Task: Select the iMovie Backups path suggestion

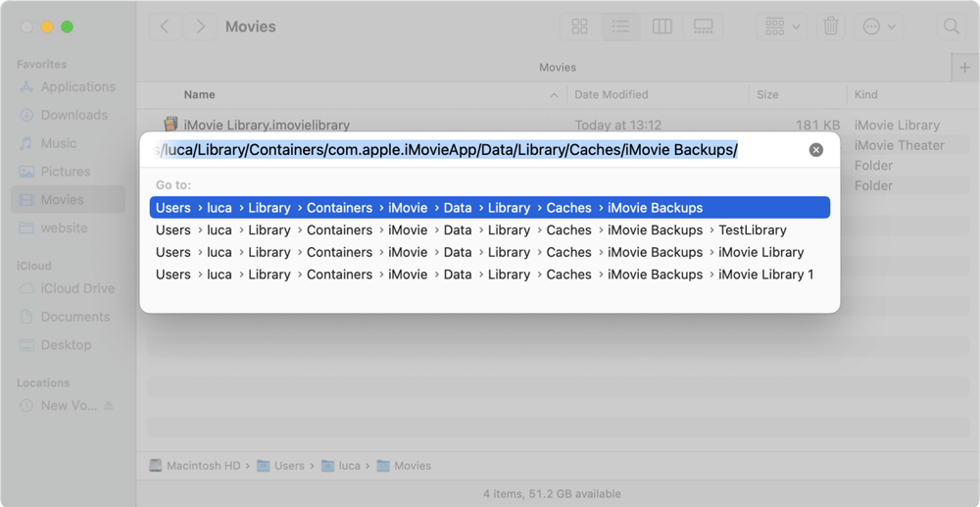Action: (x=489, y=208)
